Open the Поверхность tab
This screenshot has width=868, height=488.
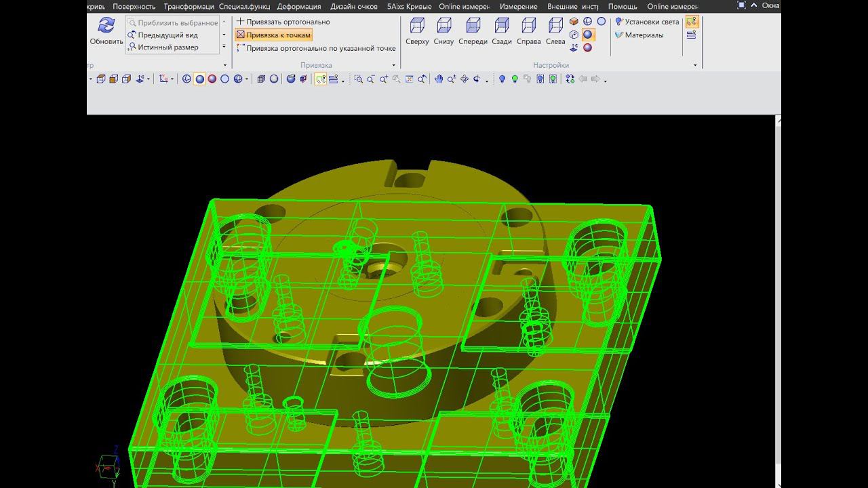click(x=134, y=6)
